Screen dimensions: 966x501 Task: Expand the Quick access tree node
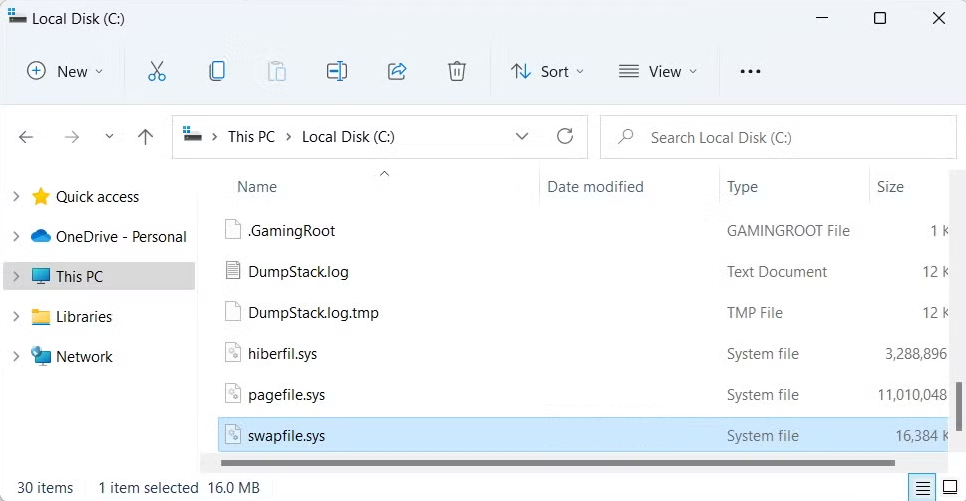pos(16,197)
